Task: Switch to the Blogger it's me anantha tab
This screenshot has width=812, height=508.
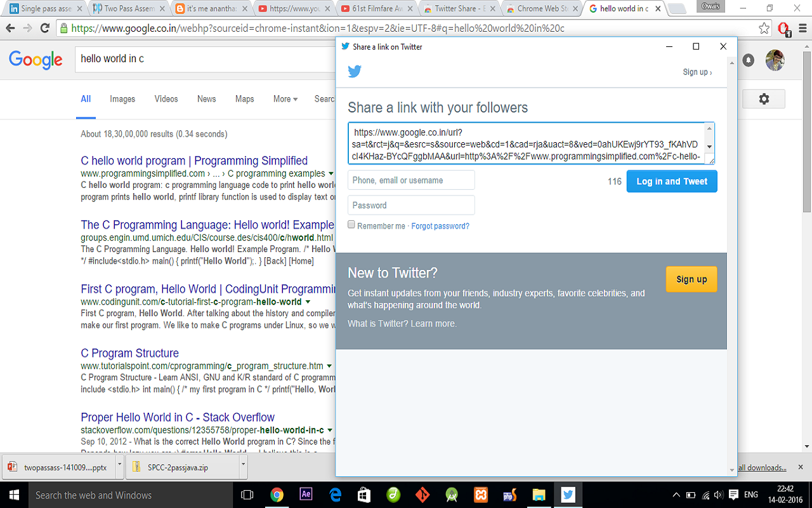Action: coord(211,9)
